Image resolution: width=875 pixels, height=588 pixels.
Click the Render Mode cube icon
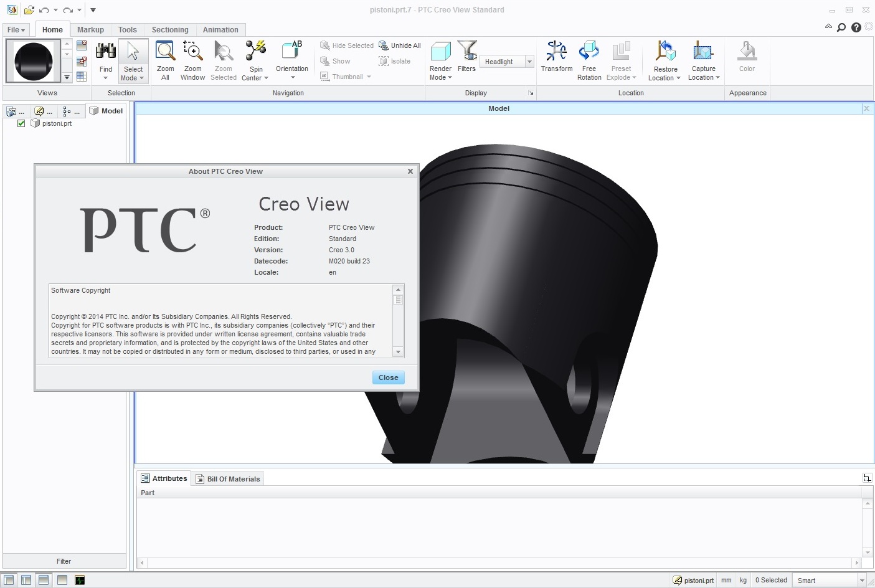pos(440,51)
